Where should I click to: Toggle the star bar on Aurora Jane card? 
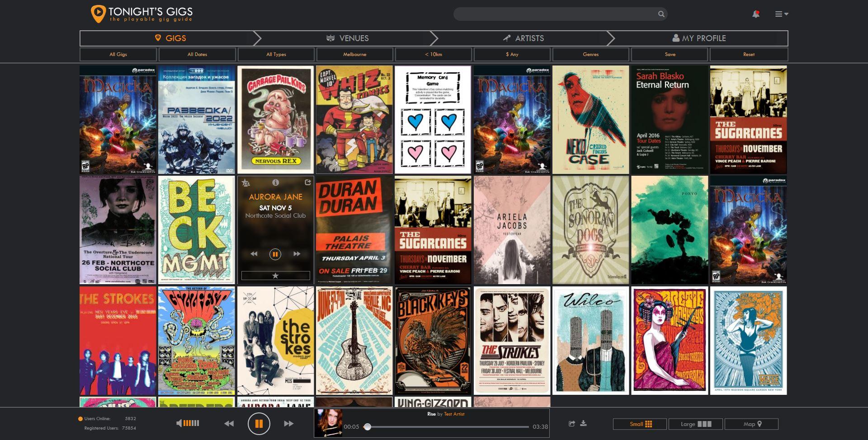click(x=275, y=276)
